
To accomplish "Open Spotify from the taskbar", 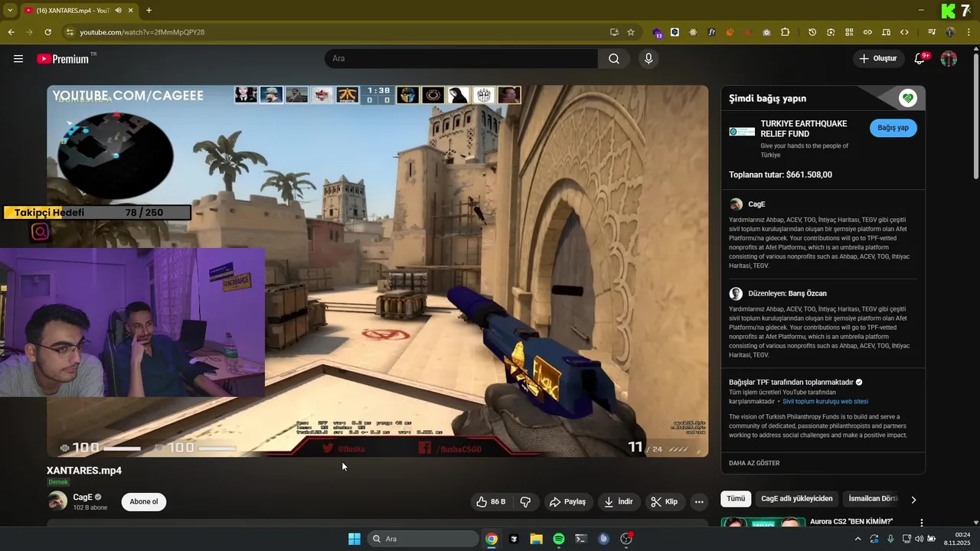I will pyautogui.click(x=559, y=539).
